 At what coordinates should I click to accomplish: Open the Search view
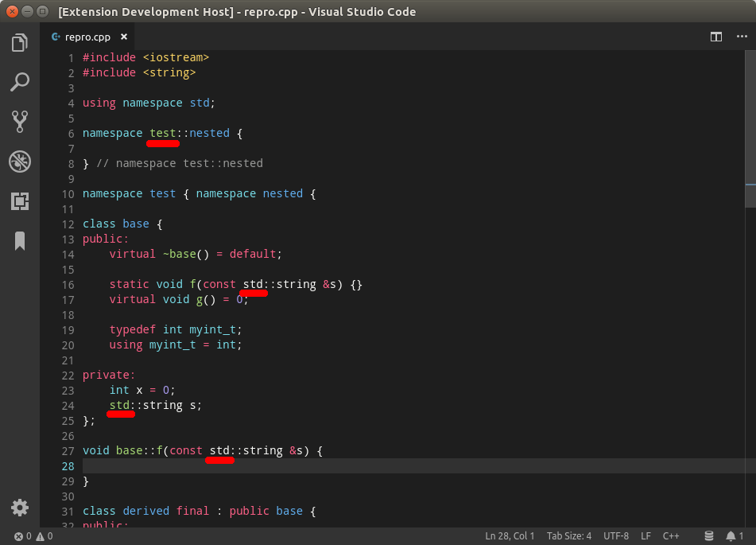pyautogui.click(x=20, y=82)
